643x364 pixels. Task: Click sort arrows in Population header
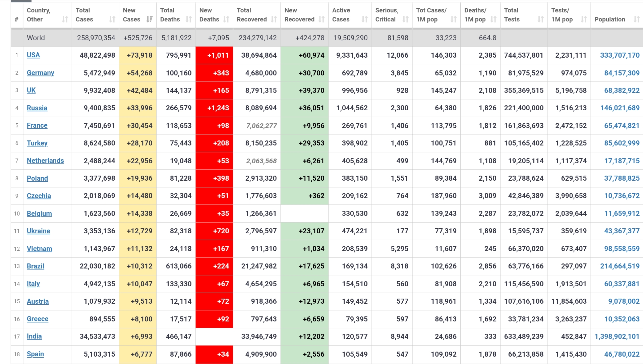click(636, 19)
